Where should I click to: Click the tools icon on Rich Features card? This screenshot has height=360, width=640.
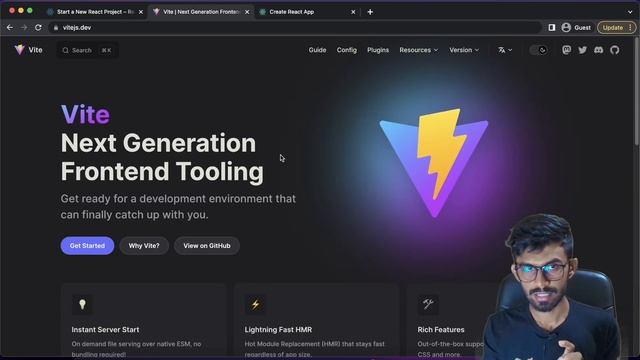[x=428, y=304]
